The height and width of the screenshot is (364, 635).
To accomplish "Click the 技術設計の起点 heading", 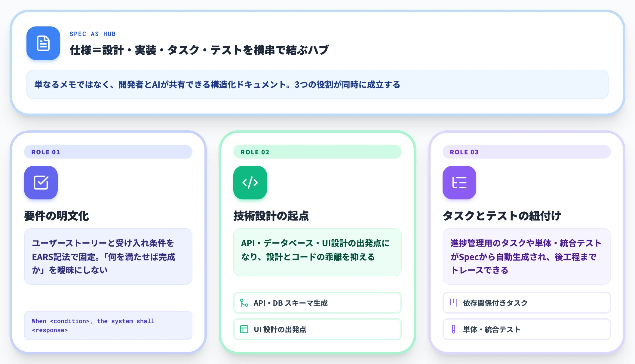I will pos(271,216).
